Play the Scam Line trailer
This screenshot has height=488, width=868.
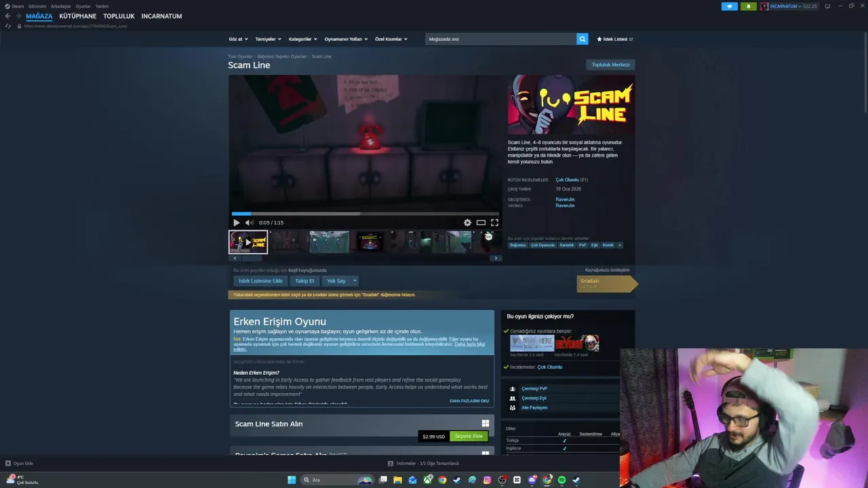pyautogui.click(x=236, y=222)
